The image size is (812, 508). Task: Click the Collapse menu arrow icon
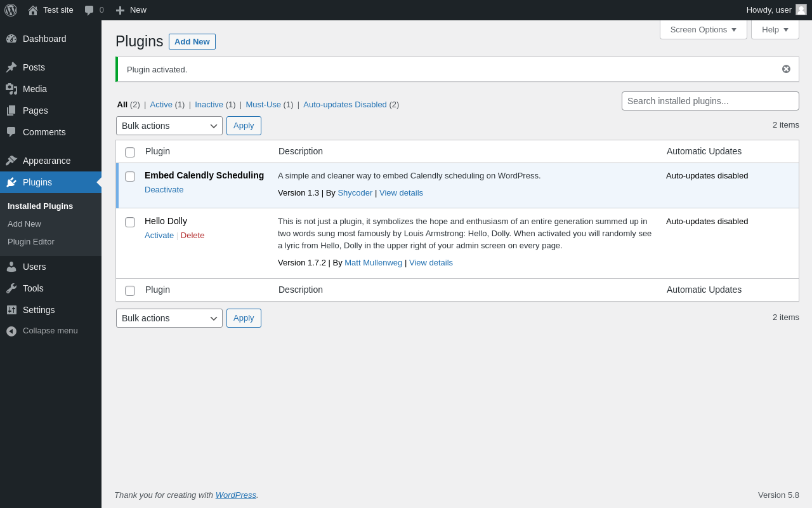point(11,331)
